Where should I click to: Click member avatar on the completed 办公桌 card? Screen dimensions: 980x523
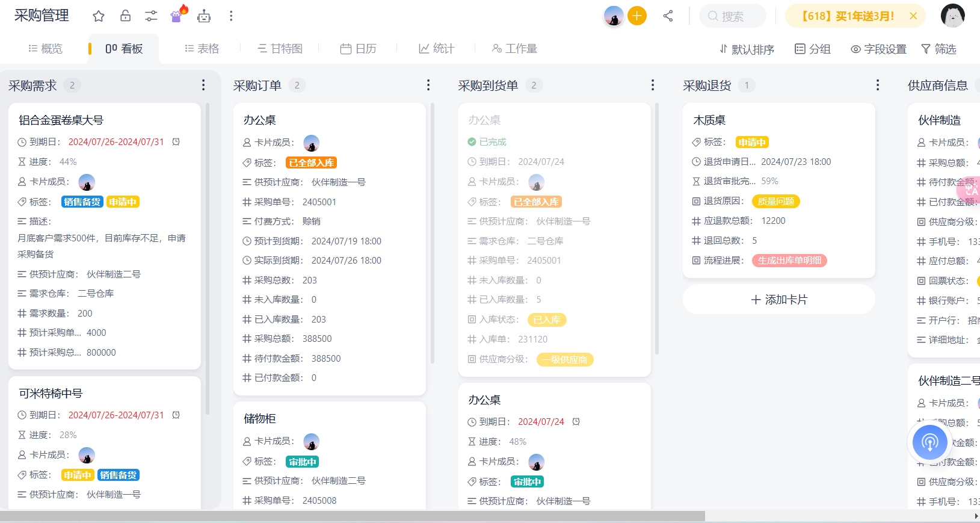[x=537, y=182]
